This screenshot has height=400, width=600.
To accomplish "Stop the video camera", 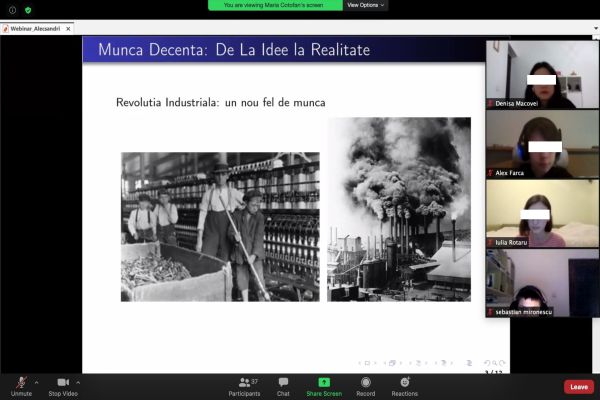I will 62,384.
